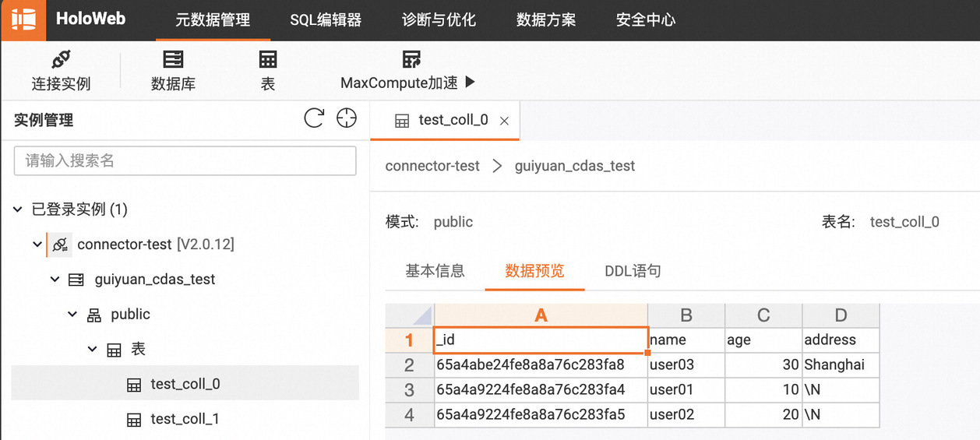Open the 基本信息 tab

pos(435,271)
